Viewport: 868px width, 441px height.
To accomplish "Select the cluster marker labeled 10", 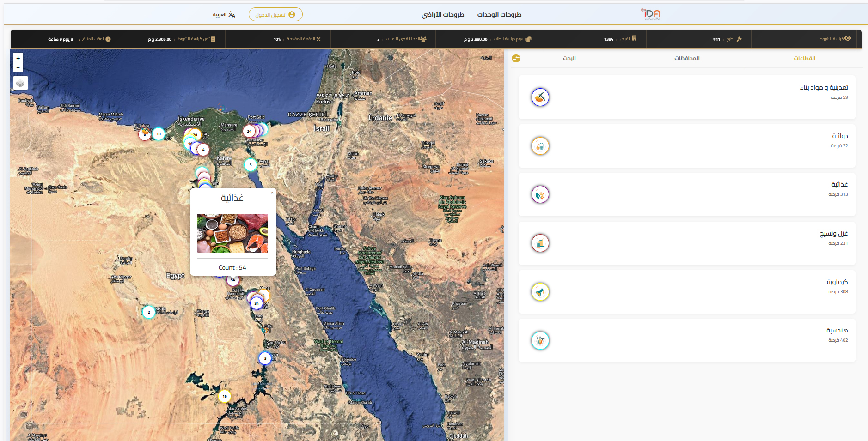I will point(159,134).
